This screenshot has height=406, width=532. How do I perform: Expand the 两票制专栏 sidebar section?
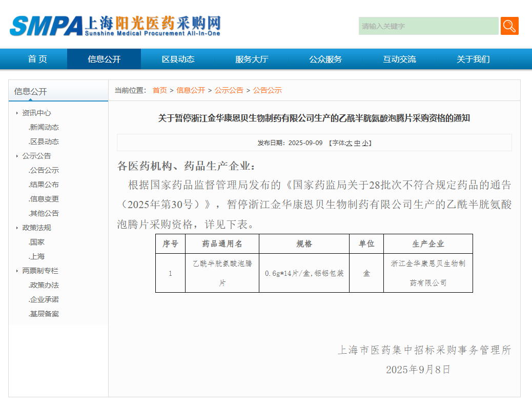coord(40,271)
